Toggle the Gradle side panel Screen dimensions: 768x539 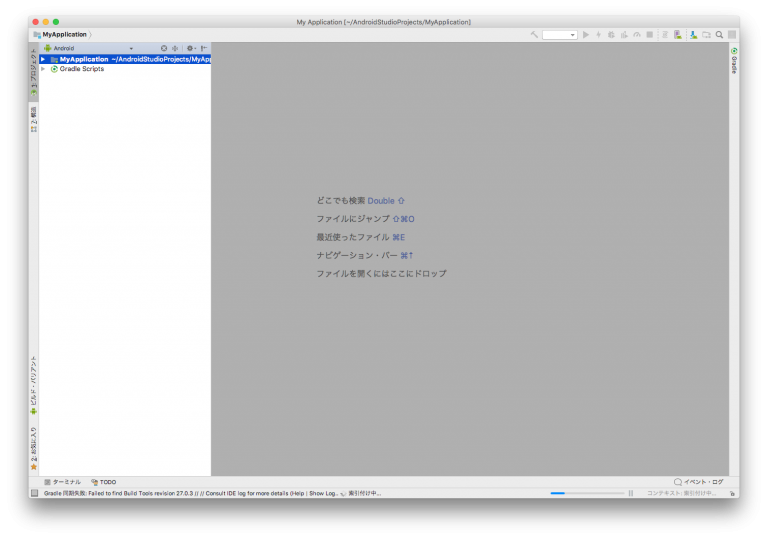click(734, 61)
